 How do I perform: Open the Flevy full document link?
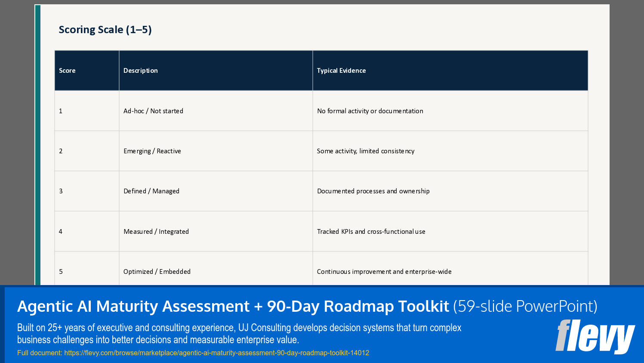coord(193,353)
